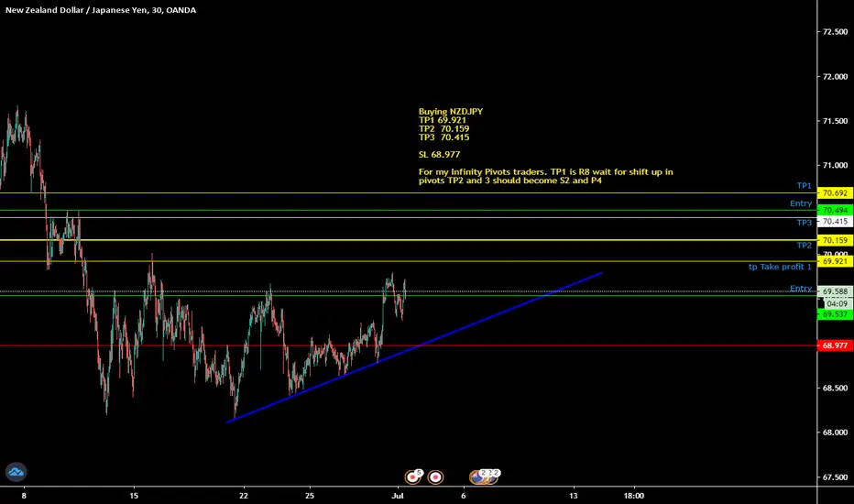
Task: Click the 'tp Take profit 1' line label
Action: point(780,267)
